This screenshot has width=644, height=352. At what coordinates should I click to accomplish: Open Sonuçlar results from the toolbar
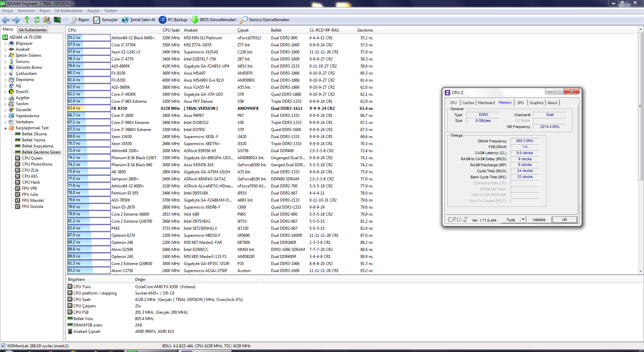coord(105,20)
